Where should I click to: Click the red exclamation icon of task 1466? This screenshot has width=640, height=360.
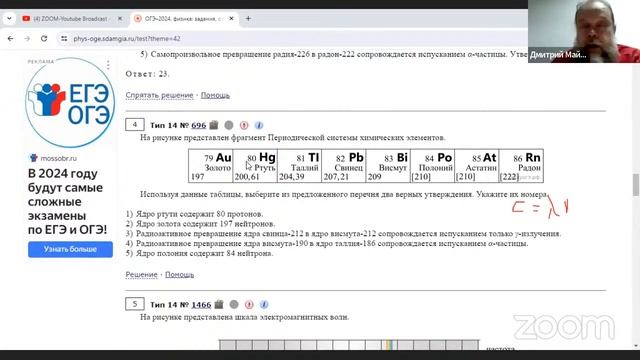point(249,305)
